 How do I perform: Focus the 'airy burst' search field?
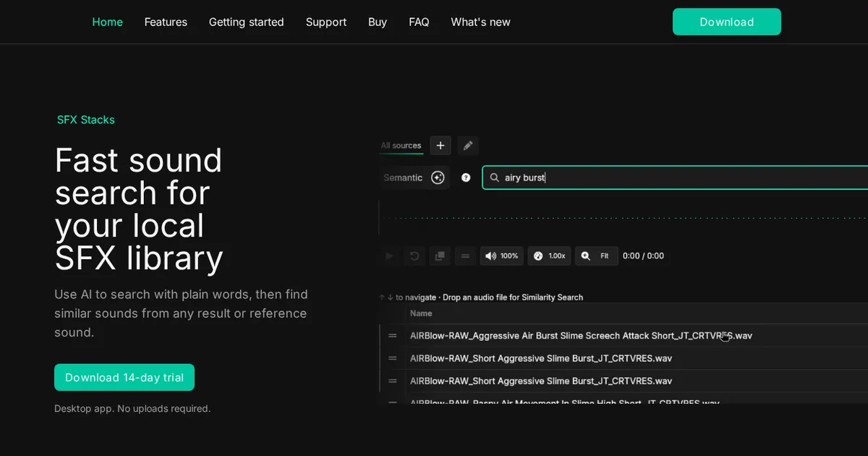(x=675, y=177)
